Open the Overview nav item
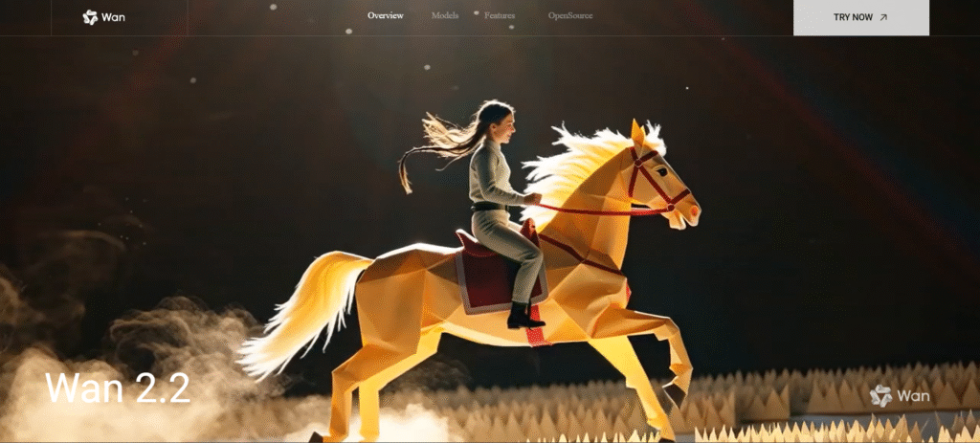Image resolution: width=980 pixels, height=443 pixels. [385, 15]
